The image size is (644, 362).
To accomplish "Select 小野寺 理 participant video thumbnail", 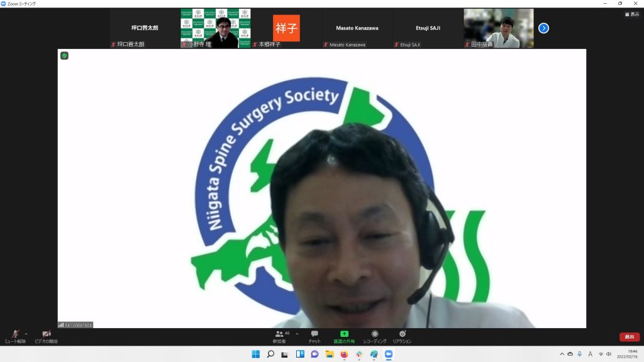I will coord(216,28).
